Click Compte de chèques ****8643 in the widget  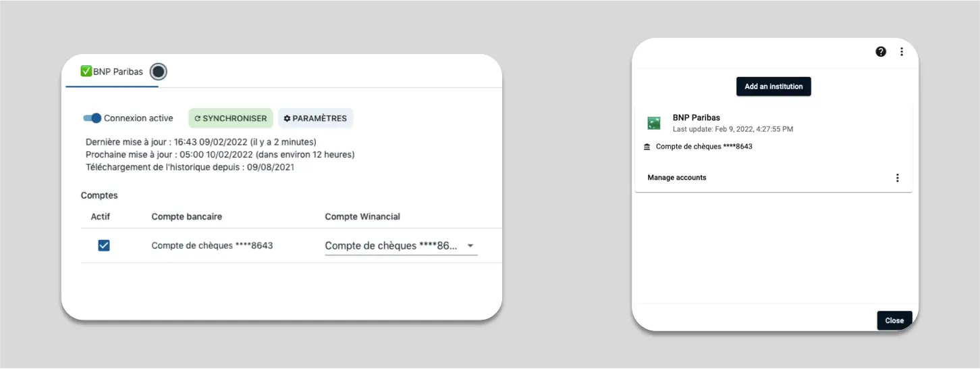704,147
